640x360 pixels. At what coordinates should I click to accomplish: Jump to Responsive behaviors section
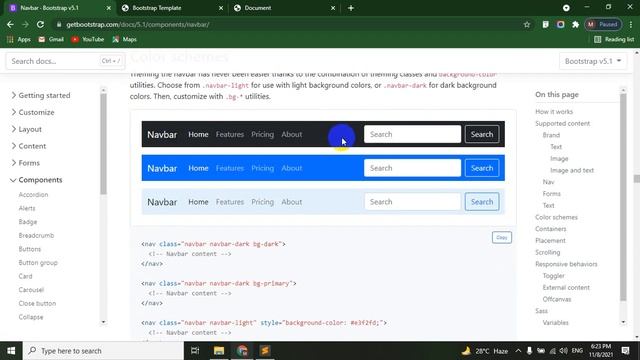tap(566, 264)
